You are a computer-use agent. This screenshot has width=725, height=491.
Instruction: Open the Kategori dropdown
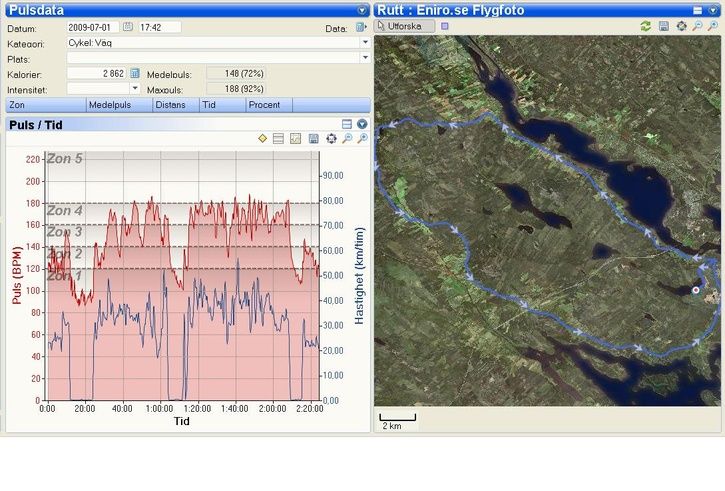(x=363, y=43)
